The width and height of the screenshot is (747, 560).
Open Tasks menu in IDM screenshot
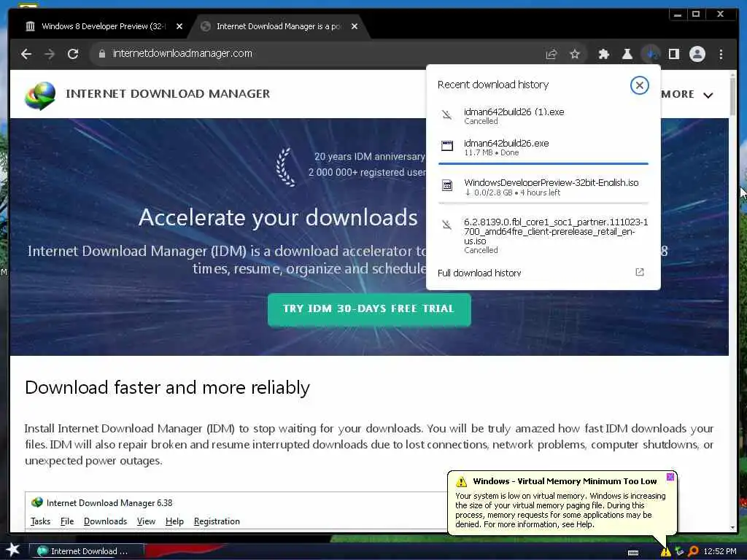pyautogui.click(x=40, y=521)
